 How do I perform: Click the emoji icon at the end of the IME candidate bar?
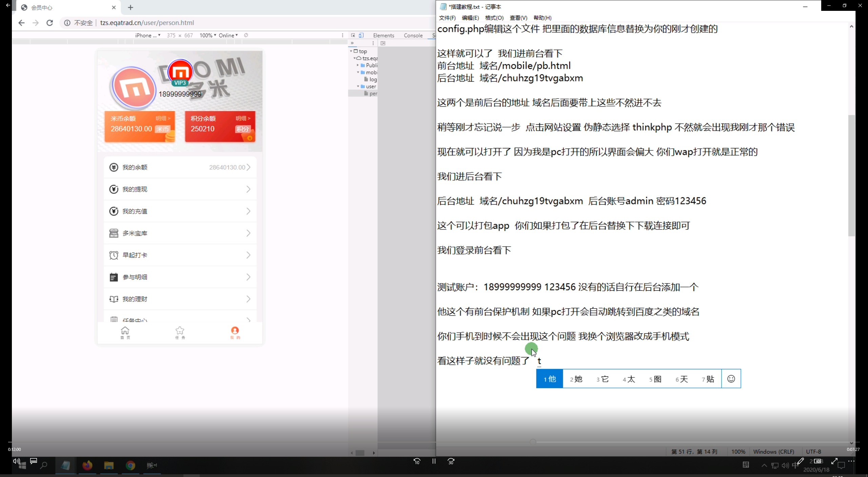coord(731,379)
